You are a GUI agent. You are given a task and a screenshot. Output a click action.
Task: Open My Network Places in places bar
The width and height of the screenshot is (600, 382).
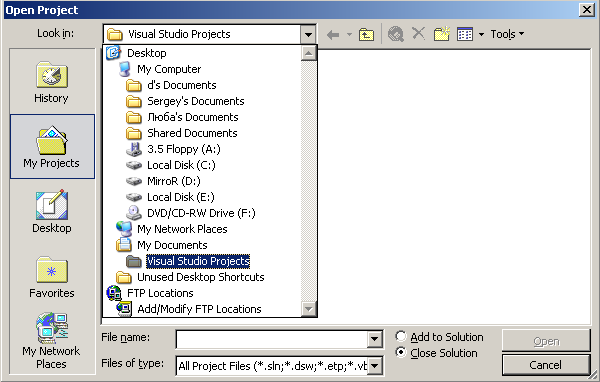point(52,341)
